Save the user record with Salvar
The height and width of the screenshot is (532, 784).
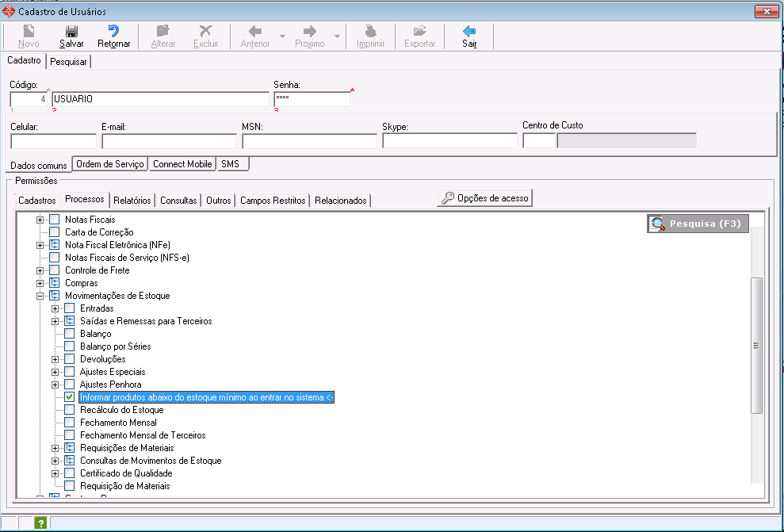[71, 36]
